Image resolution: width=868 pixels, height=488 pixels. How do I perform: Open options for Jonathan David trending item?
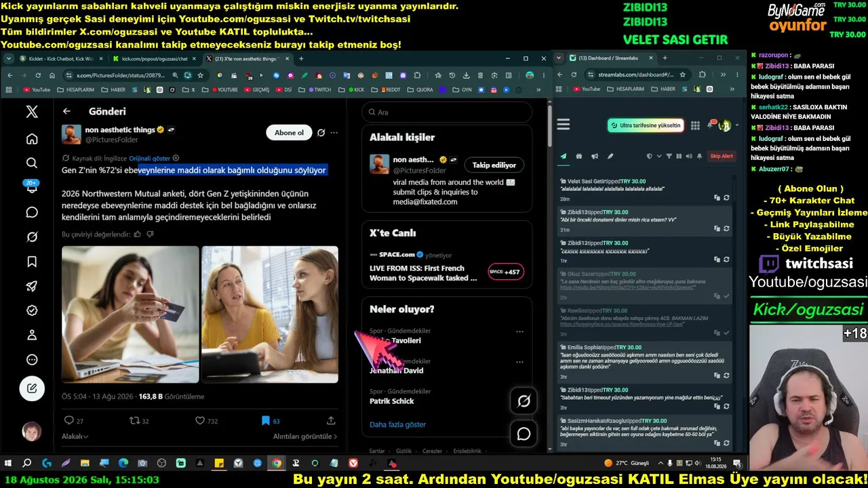coord(519,362)
